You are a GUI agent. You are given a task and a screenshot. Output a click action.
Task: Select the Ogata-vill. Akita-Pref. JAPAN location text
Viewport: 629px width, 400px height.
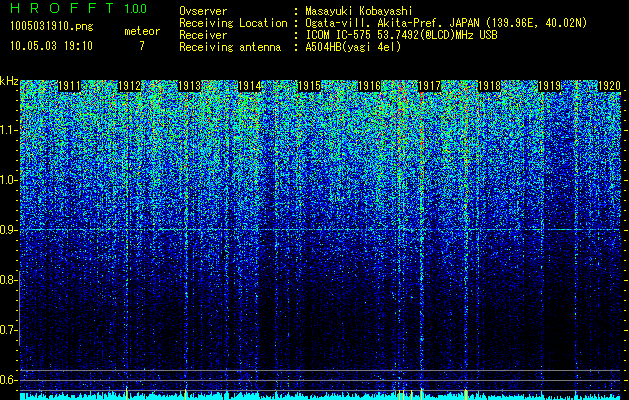pyautogui.click(x=446, y=23)
